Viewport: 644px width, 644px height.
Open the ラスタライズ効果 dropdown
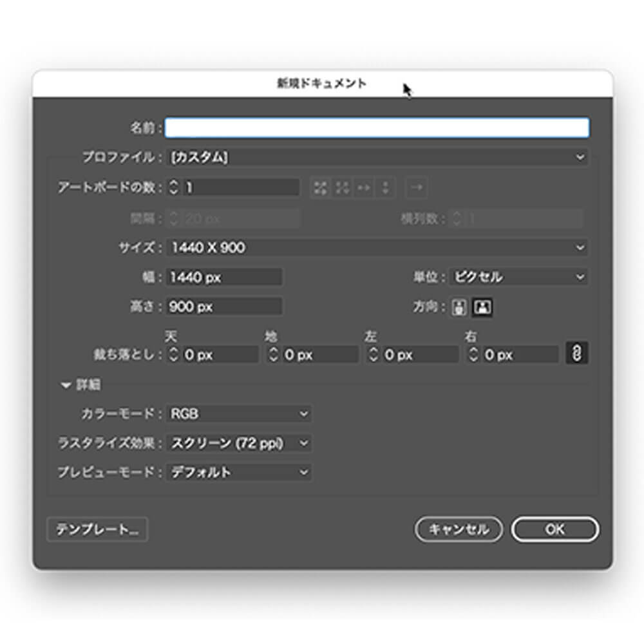239,443
